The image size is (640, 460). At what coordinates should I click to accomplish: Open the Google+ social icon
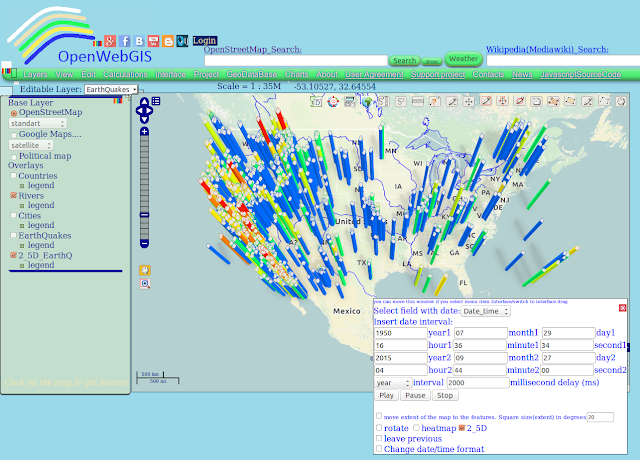tap(110, 41)
